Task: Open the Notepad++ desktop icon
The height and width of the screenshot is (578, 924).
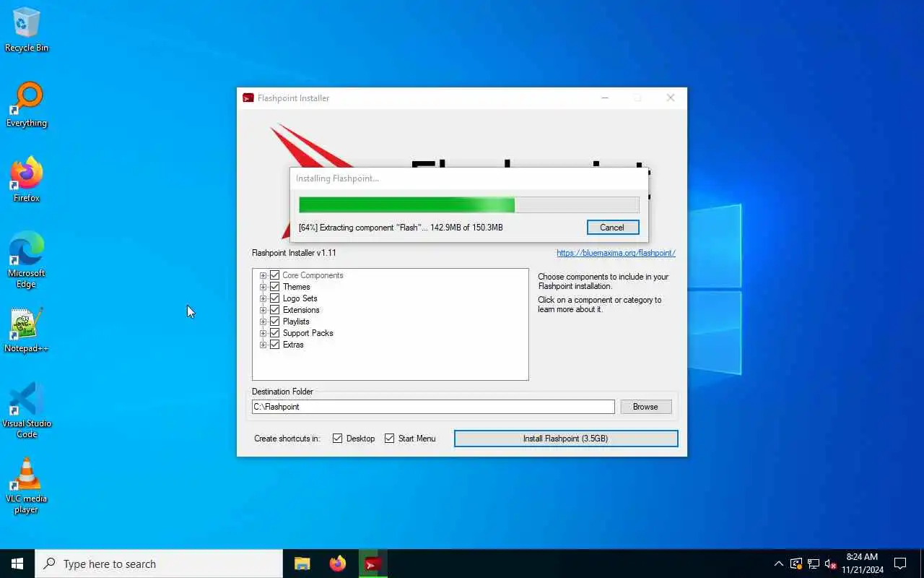Action: click(x=27, y=330)
